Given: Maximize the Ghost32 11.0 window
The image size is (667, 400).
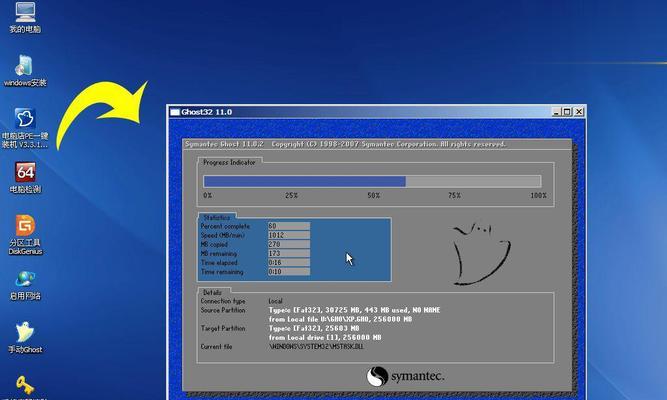Looking at the screenshot, I should point(567,112).
